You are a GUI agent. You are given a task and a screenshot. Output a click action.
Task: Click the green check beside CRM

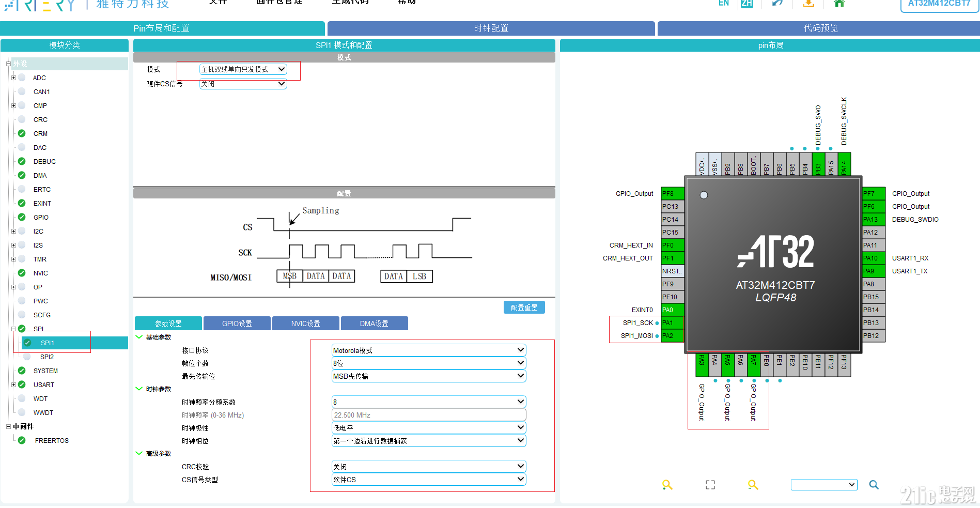click(22, 133)
